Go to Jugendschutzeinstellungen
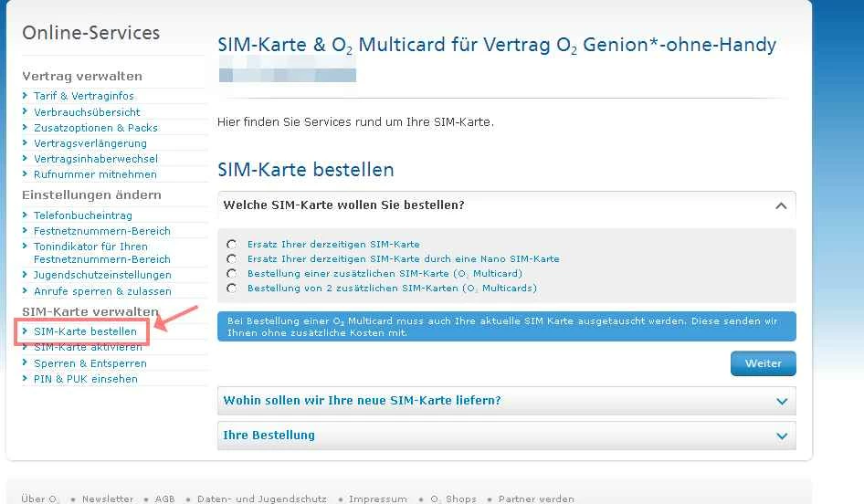This screenshot has height=504, width=864. tap(102, 275)
